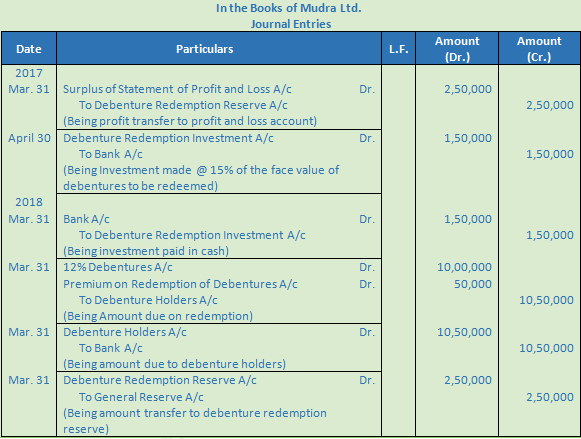This screenshot has width=581, height=439.
Task: Click 'Premium on Redemption of Debentures A/c'
Action: pyautogui.click(x=180, y=284)
